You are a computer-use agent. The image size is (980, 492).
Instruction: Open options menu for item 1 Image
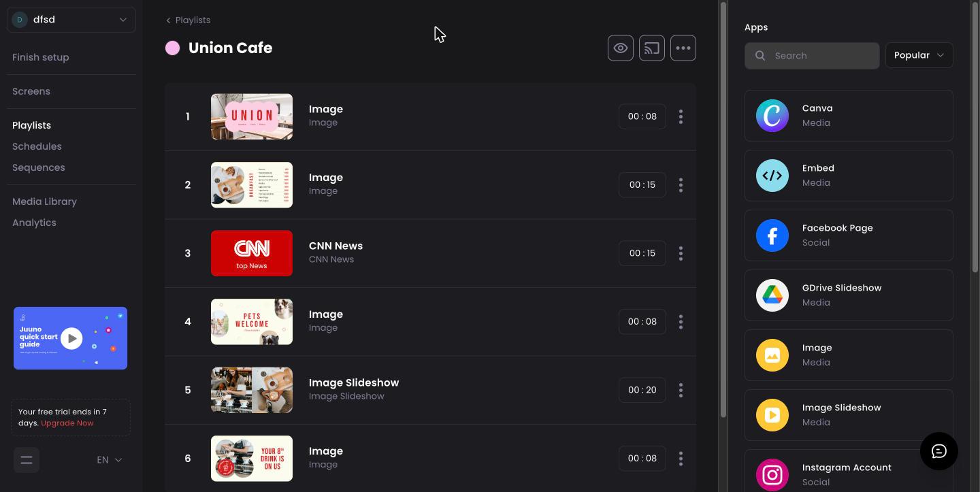681,116
